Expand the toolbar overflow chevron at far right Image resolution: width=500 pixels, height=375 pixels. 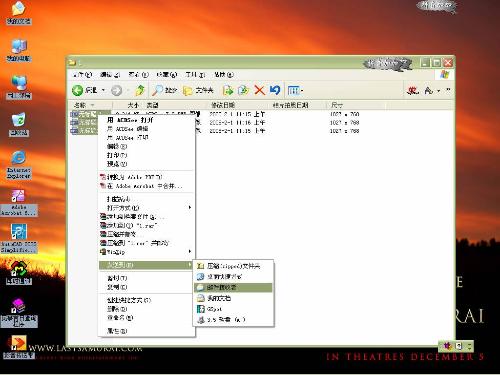pyautogui.click(x=448, y=90)
